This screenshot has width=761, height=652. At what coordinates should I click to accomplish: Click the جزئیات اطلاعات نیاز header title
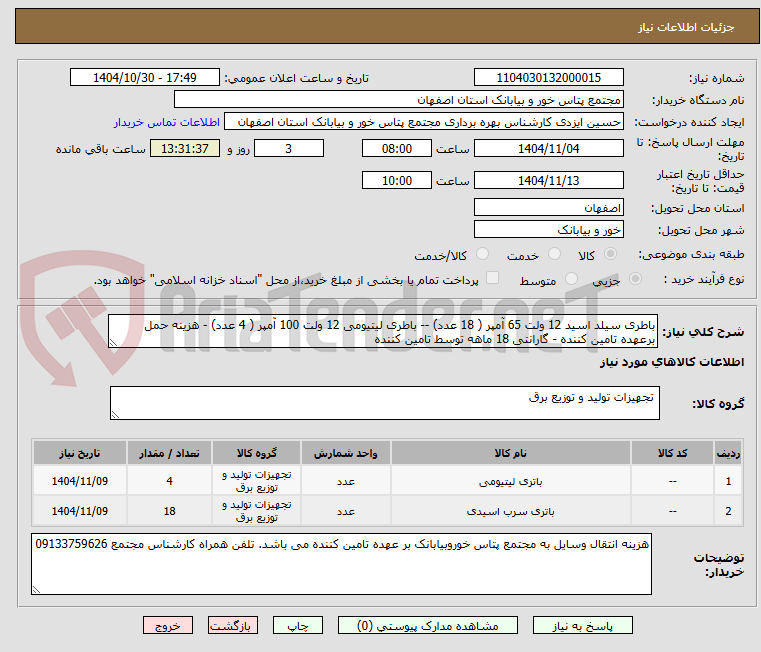pyautogui.click(x=686, y=27)
